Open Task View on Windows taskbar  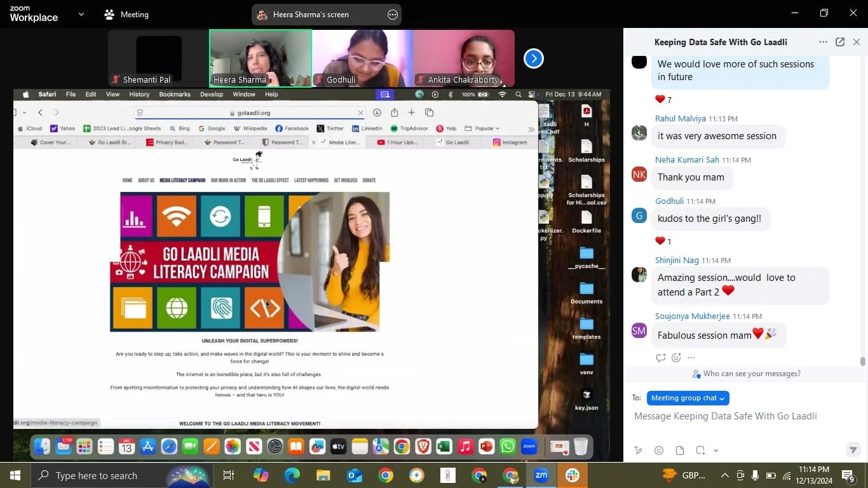coord(229,475)
